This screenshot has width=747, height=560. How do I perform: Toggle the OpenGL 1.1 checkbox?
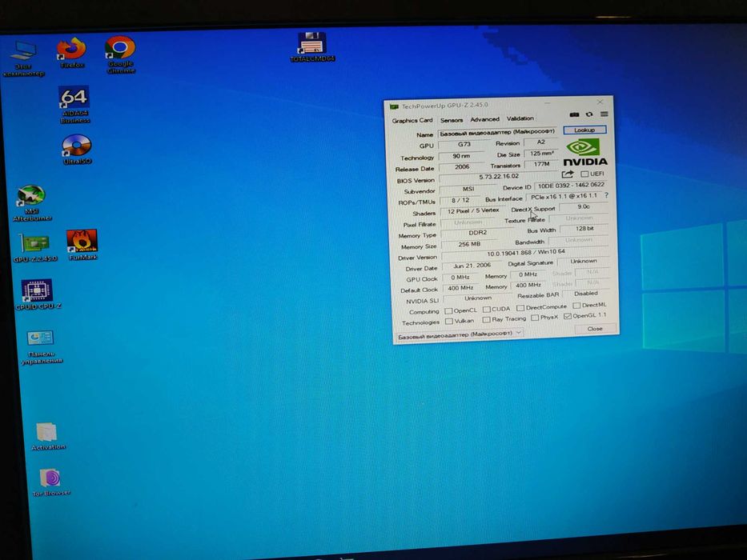tap(568, 316)
